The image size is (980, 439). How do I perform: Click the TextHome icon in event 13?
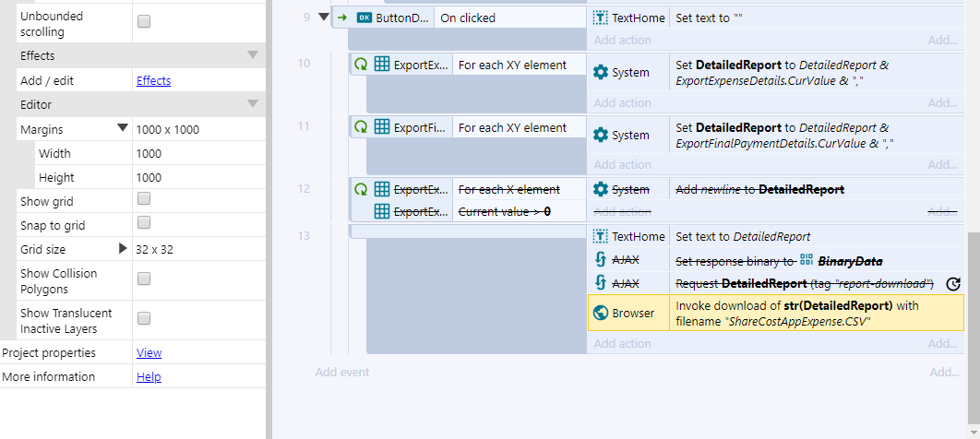(x=600, y=237)
